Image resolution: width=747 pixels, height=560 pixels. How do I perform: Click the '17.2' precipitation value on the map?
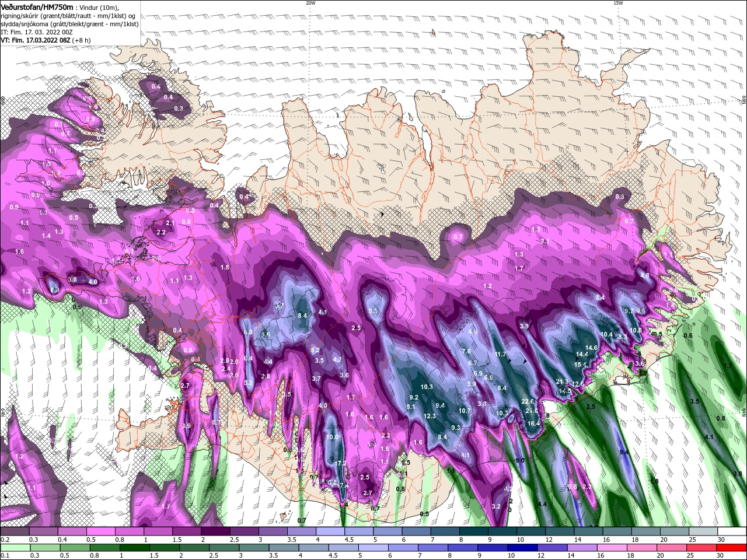click(x=341, y=463)
